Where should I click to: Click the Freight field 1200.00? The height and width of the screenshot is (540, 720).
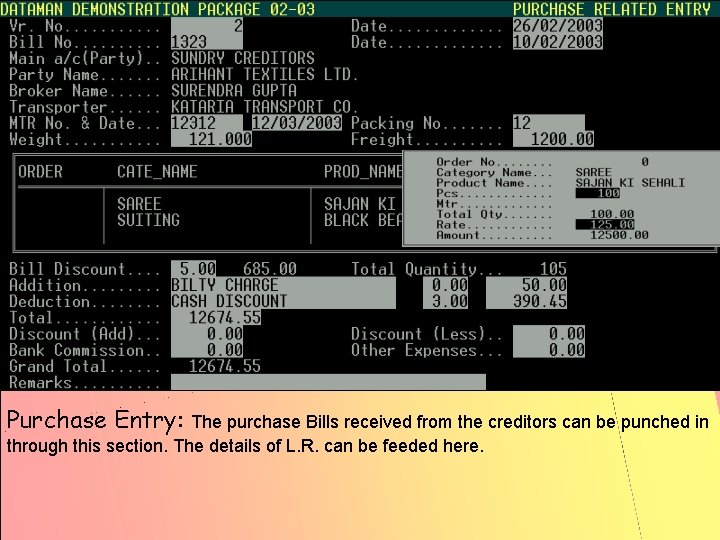553,139
